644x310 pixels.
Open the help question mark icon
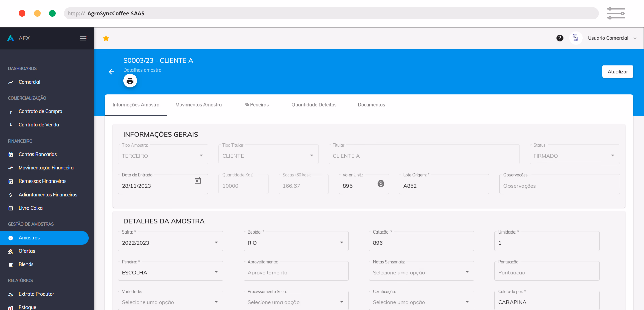pos(560,38)
